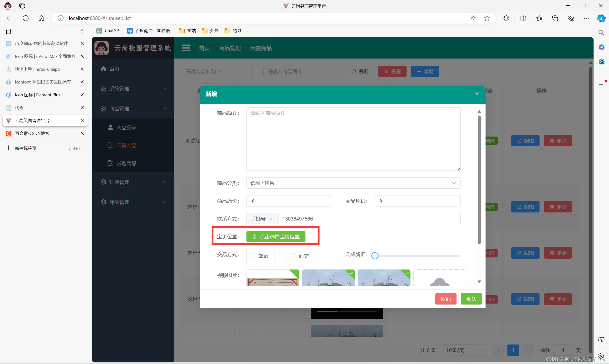Open 求购商品 menu item in sidebar
Image resolution: width=609 pixels, height=364 pixels.
point(126,163)
